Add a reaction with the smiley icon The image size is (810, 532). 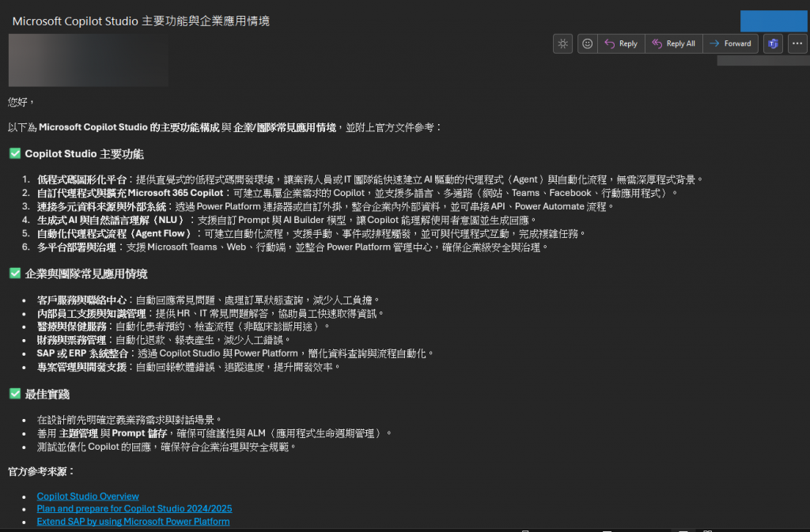click(588, 43)
